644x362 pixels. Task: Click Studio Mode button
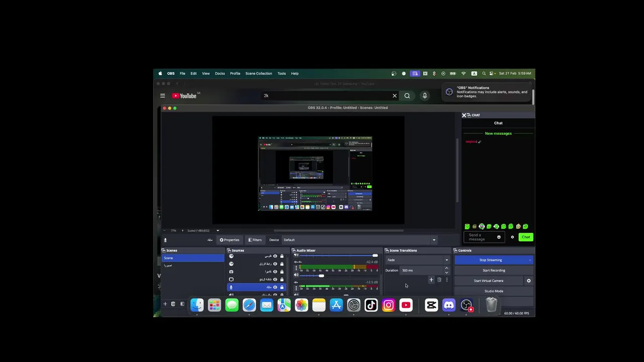click(x=494, y=291)
